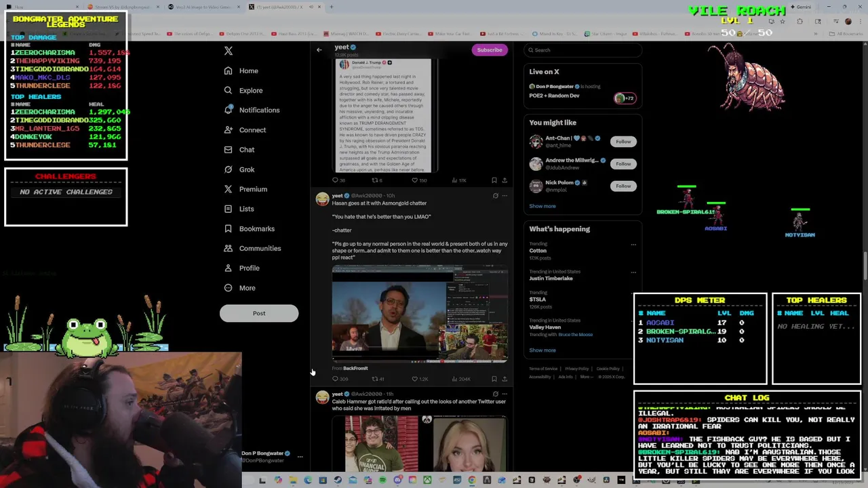Open the Cotton trending topic
868x488 pixels.
tap(538, 251)
